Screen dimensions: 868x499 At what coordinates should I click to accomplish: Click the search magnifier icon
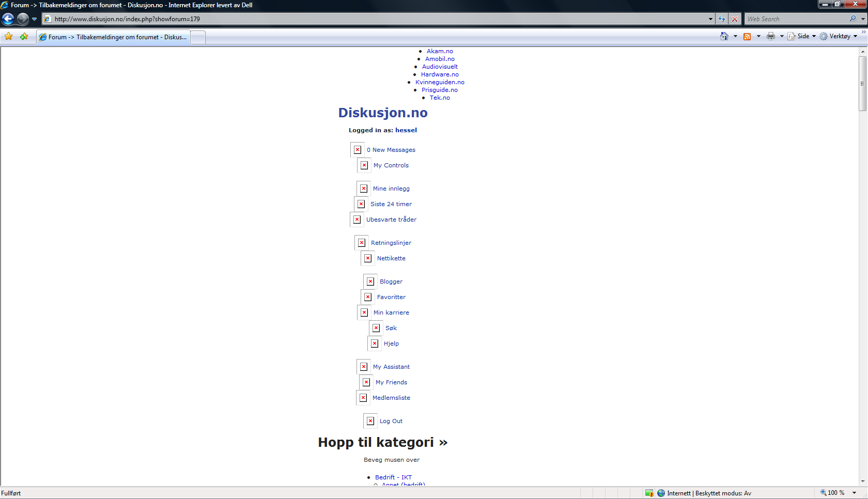tap(853, 19)
